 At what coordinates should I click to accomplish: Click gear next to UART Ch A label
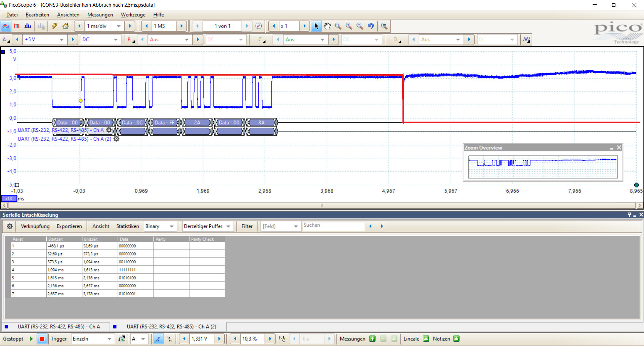pyautogui.click(x=109, y=130)
